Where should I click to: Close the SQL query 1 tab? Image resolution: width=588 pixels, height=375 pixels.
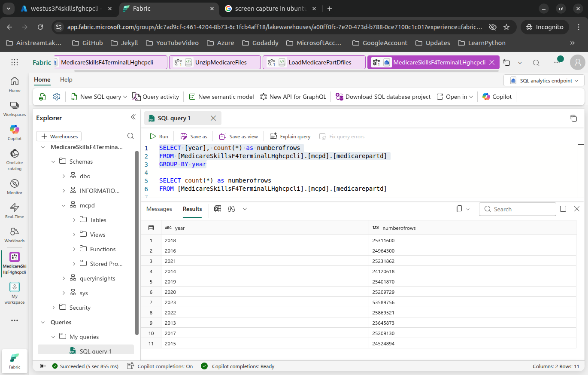click(x=213, y=118)
